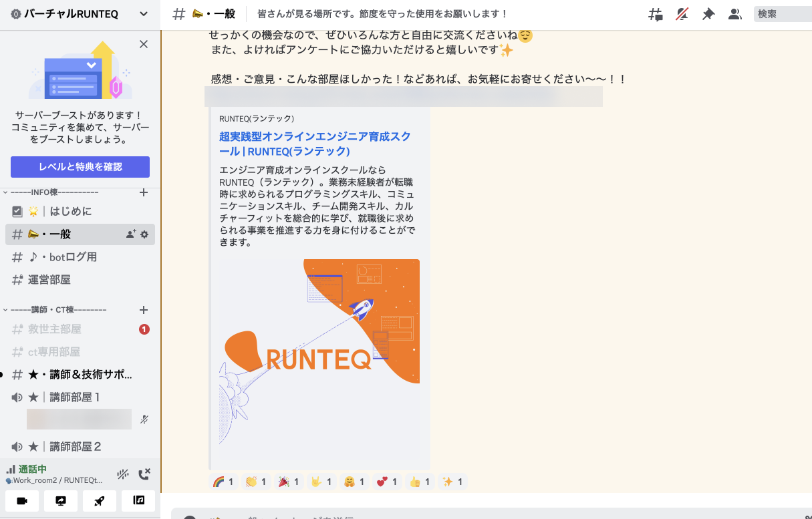Click the channel topic text in header
The image size is (812, 519).
[x=383, y=14]
